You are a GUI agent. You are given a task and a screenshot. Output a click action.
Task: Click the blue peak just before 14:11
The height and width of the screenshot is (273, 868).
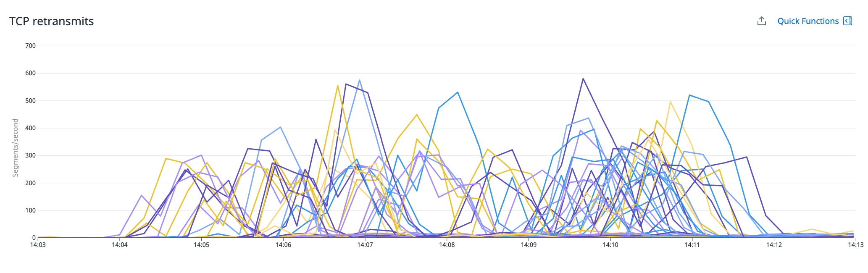tap(689, 95)
